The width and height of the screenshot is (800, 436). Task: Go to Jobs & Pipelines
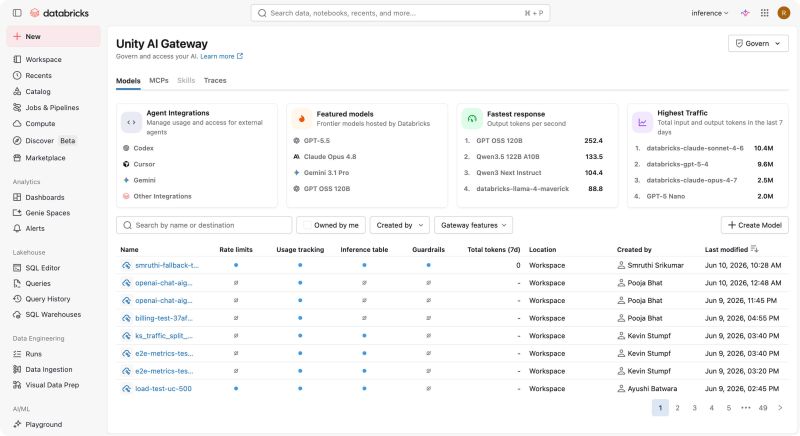click(x=54, y=108)
